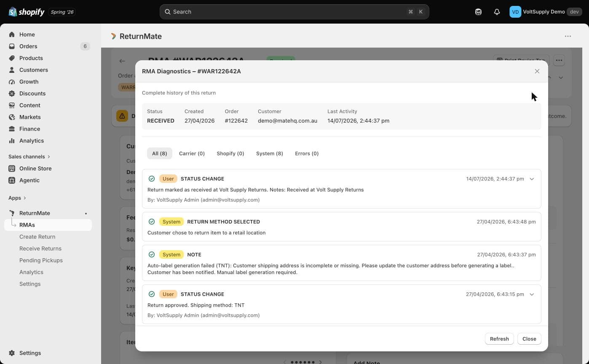The width and height of the screenshot is (589, 364).
Task: Click the check icon on Return marked as received entry
Action: (x=152, y=179)
